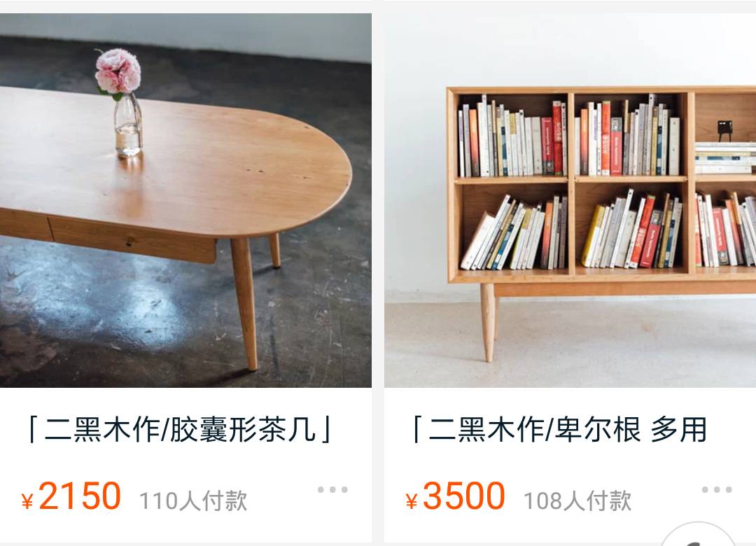Tap the drawer knob of the coffee table

click(x=129, y=241)
